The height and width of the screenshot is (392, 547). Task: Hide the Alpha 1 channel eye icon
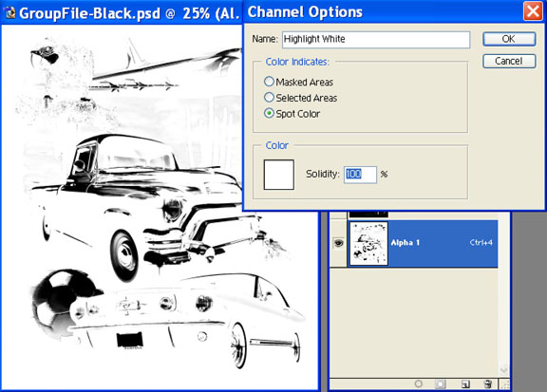(338, 243)
